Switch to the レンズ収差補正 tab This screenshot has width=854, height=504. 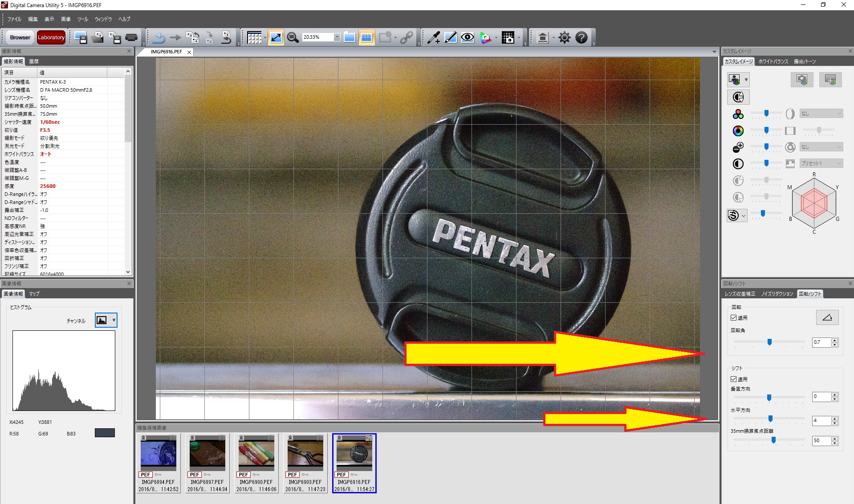coord(740,294)
